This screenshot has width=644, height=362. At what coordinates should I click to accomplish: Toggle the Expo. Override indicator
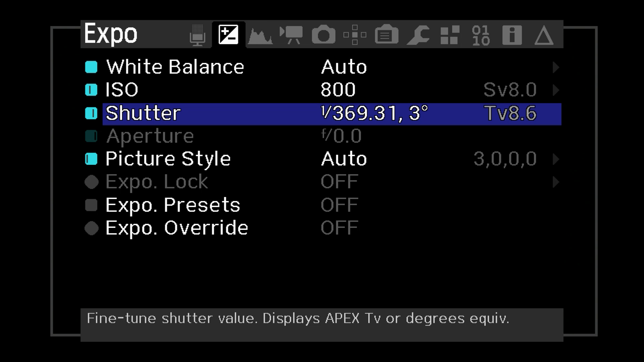point(91,228)
